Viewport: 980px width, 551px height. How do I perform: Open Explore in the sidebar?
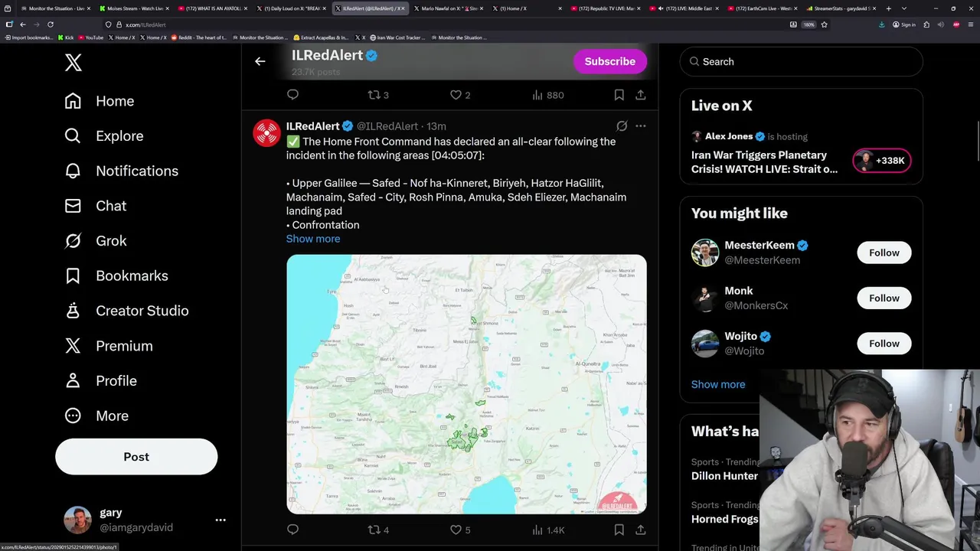click(104, 135)
